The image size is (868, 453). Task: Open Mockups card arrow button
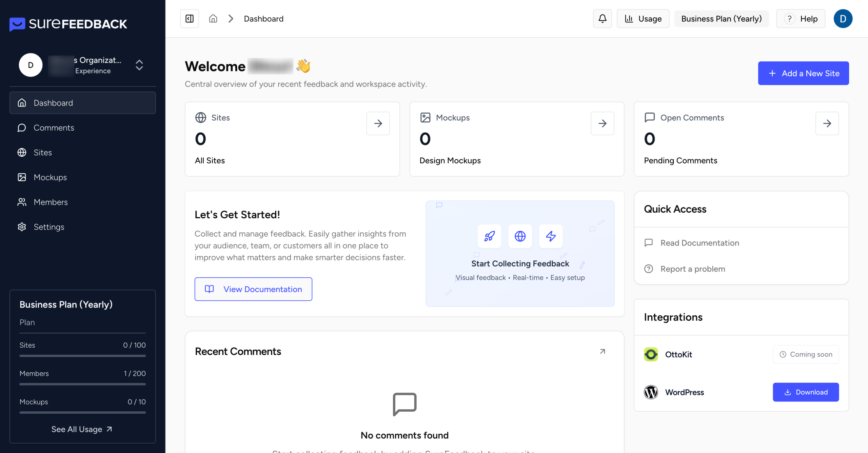(x=602, y=123)
